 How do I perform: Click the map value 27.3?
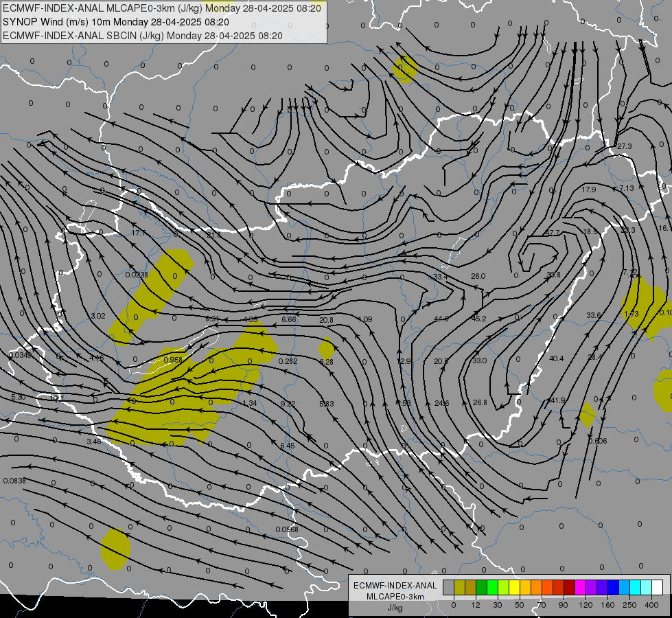click(625, 146)
